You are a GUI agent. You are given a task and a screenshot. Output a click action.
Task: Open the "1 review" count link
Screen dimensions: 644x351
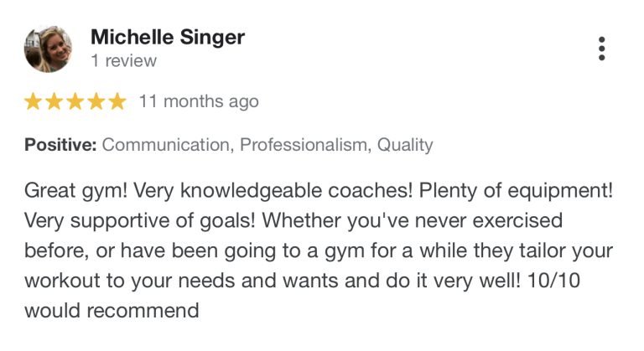pos(123,61)
